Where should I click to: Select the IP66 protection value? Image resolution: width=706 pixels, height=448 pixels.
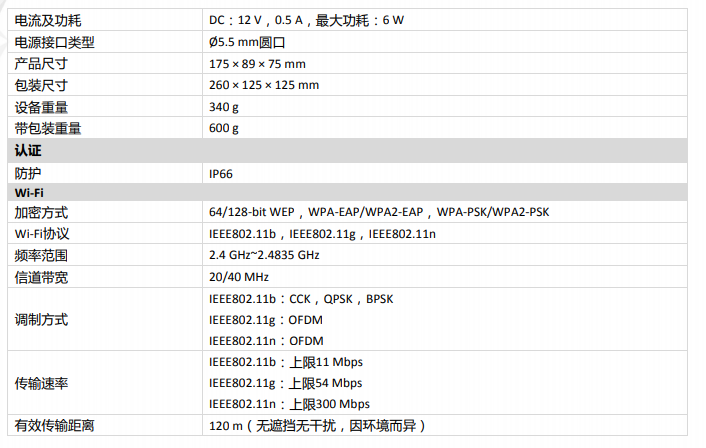[x=221, y=174]
